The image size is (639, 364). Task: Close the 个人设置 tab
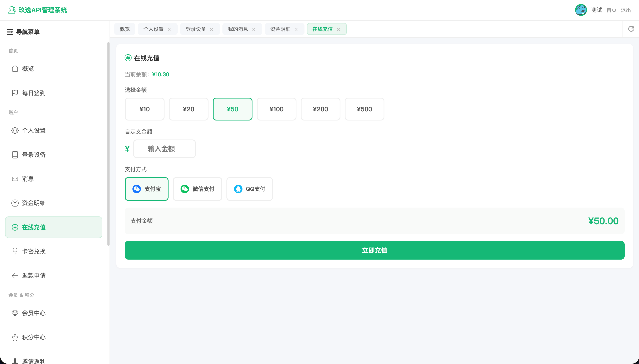pyautogui.click(x=169, y=30)
